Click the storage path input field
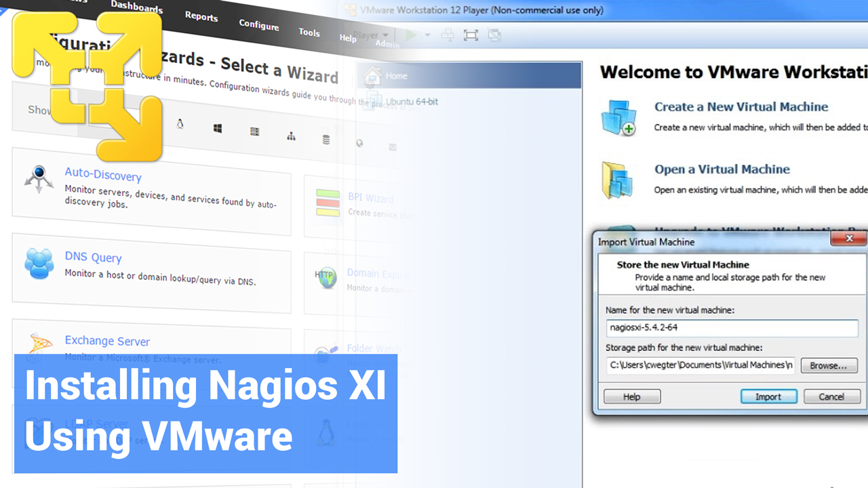Screen dimensions: 868x488 pyautogui.click(x=701, y=365)
